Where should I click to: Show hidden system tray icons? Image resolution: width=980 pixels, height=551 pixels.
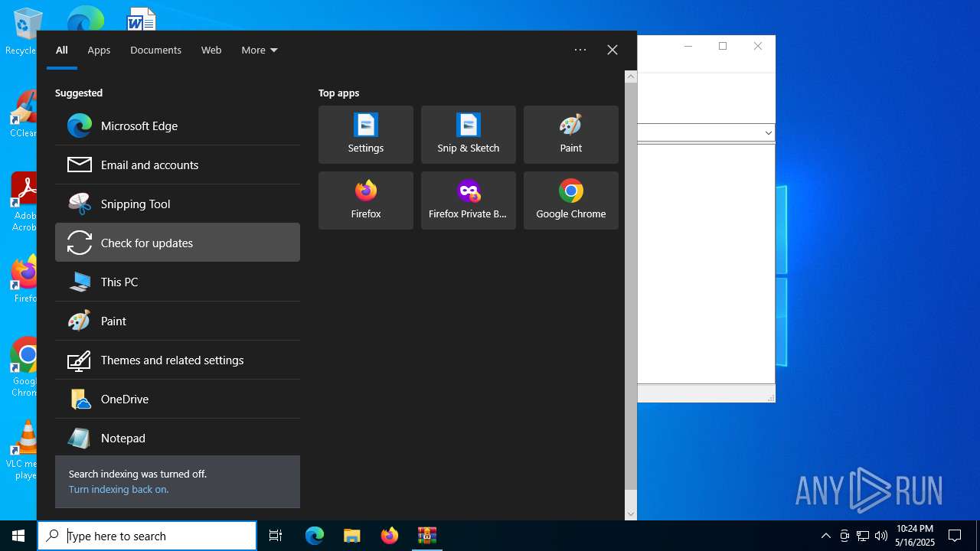(x=826, y=536)
